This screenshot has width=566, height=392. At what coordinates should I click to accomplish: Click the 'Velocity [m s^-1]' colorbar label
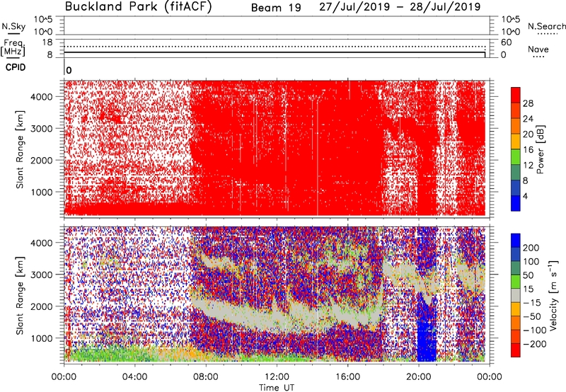point(554,294)
